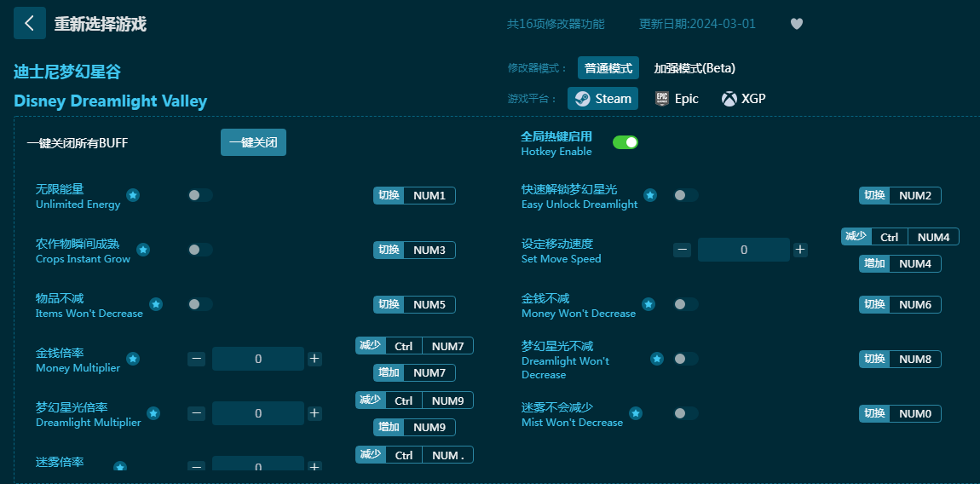Decrease Set Move Speed with minus
Viewport: 980px width, 484px height.
(x=682, y=250)
